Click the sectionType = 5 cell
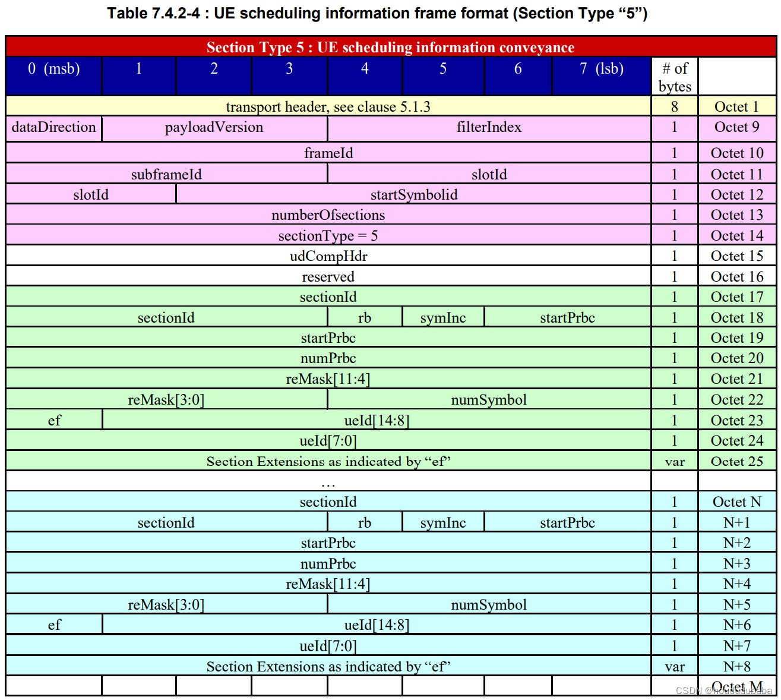781x700 pixels. click(x=328, y=235)
